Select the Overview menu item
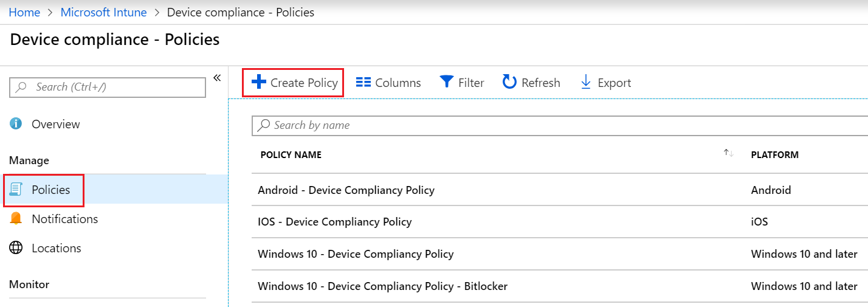This screenshot has width=868, height=307. tap(55, 124)
